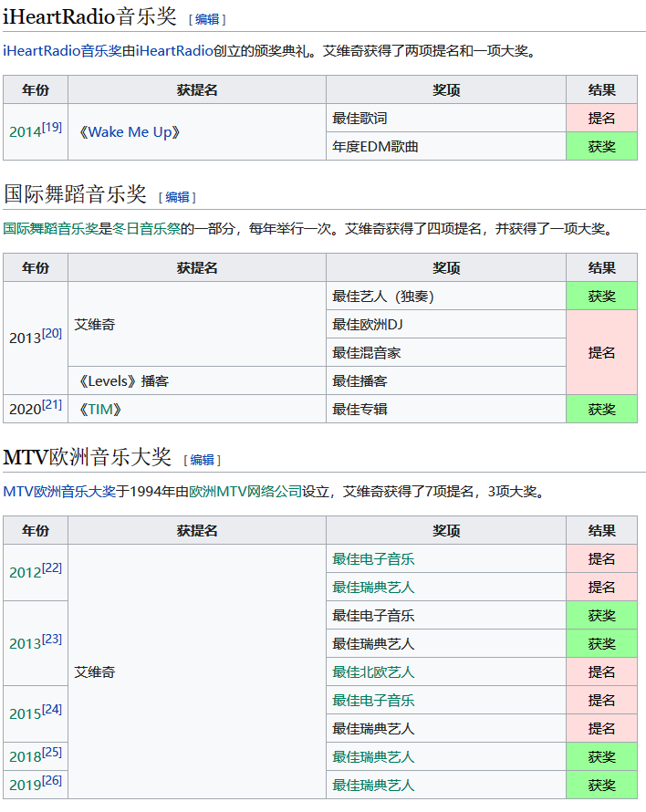Open 最佳瑞典艺人 link in 2012 row
Image resolution: width=646 pixels, height=812 pixels.
[373, 588]
